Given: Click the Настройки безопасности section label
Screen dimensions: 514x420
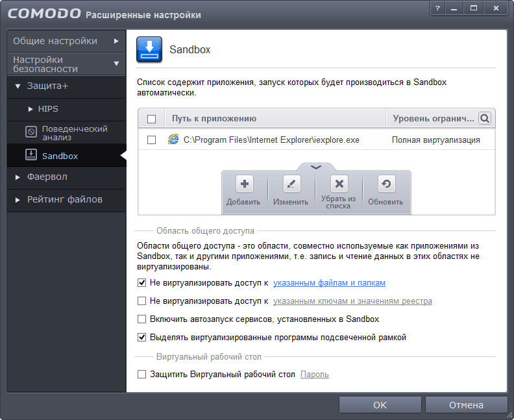Looking at the screenshot, I should 45,64.
